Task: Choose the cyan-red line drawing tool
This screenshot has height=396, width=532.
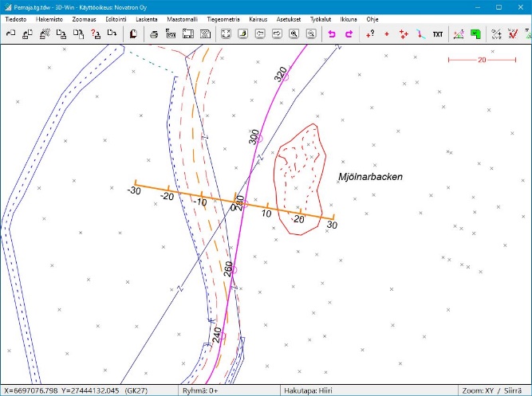Action: [420, 34]
